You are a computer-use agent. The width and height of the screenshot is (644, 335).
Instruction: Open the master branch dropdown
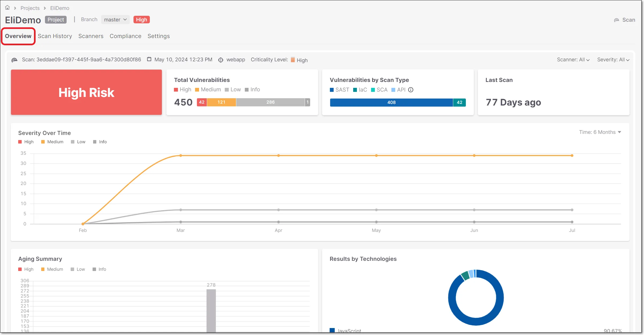pyautogui.click(x=115, y=19)
